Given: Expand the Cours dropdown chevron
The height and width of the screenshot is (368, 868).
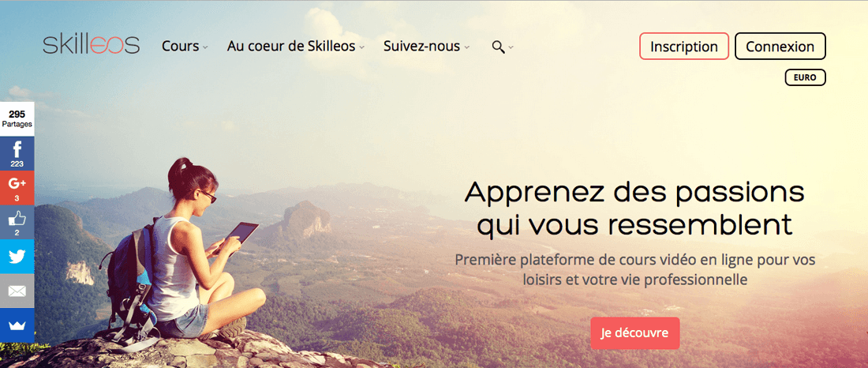Looking at the screenshot, I should (x=205, y=47).
